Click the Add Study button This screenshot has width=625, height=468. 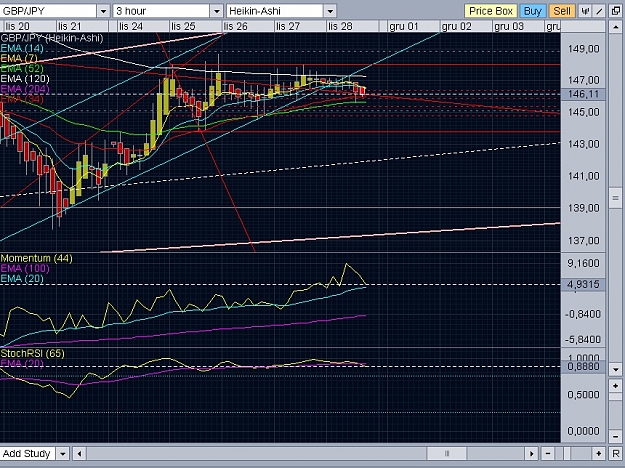27,453
